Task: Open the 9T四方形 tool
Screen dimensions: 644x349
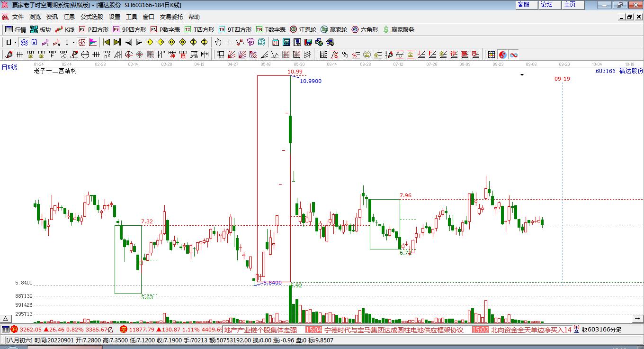Action: tap(235, 29)
